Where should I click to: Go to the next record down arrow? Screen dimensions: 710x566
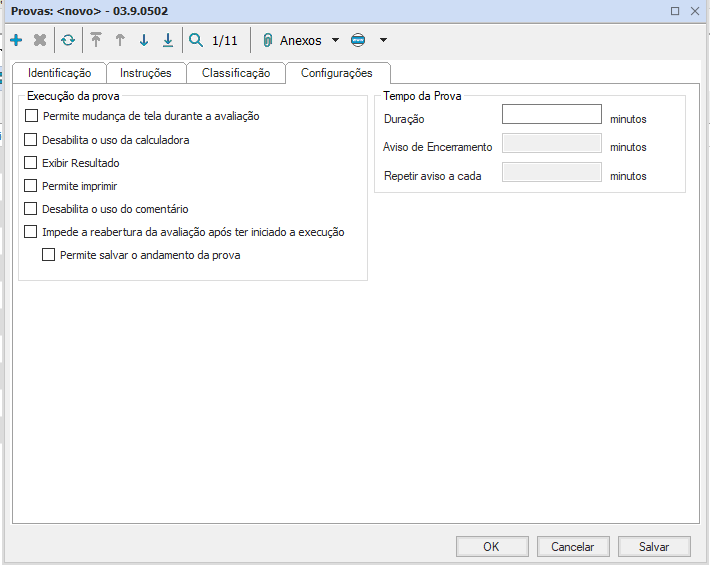pyautogui.click(x=144, y=41)
